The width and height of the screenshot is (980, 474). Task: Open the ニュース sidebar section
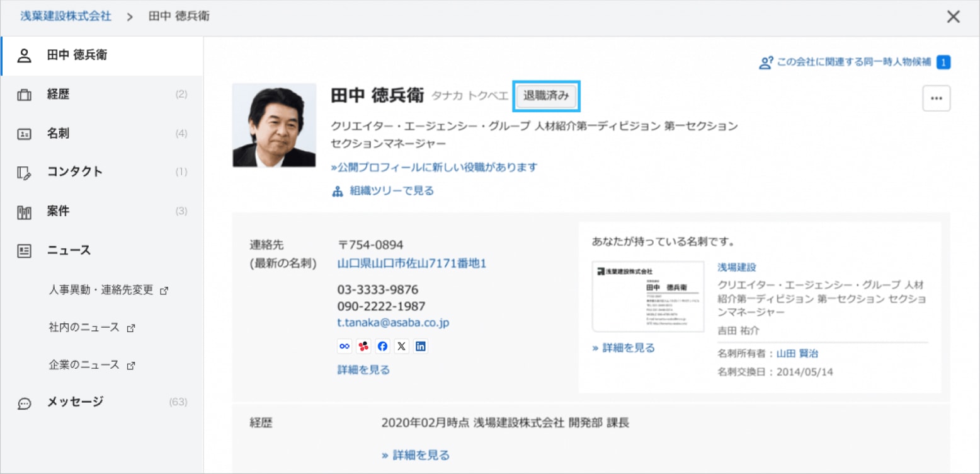pyautogui.click(x=102, y=250)
